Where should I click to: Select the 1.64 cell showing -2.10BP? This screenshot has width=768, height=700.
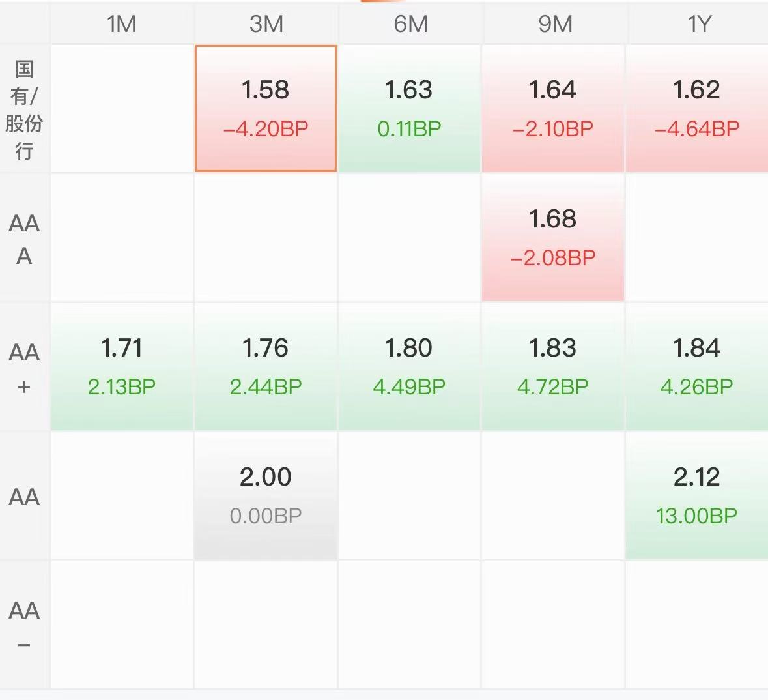click(552, 108)
